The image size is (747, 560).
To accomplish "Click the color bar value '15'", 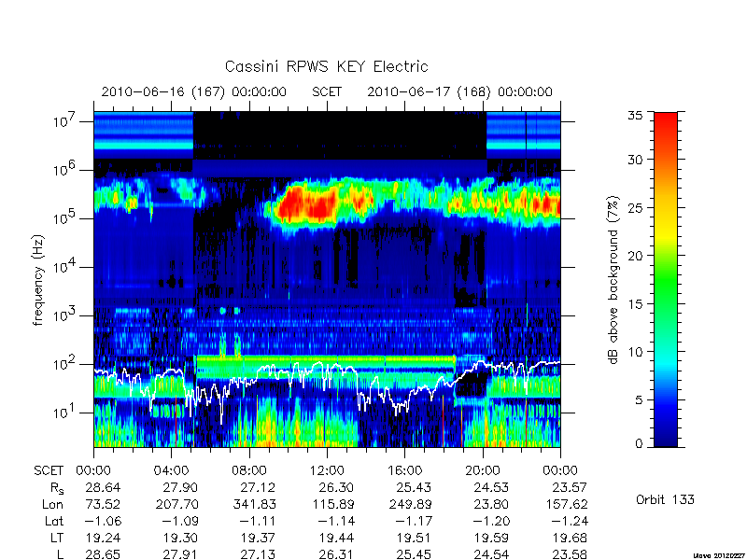I will coord(635,303).
